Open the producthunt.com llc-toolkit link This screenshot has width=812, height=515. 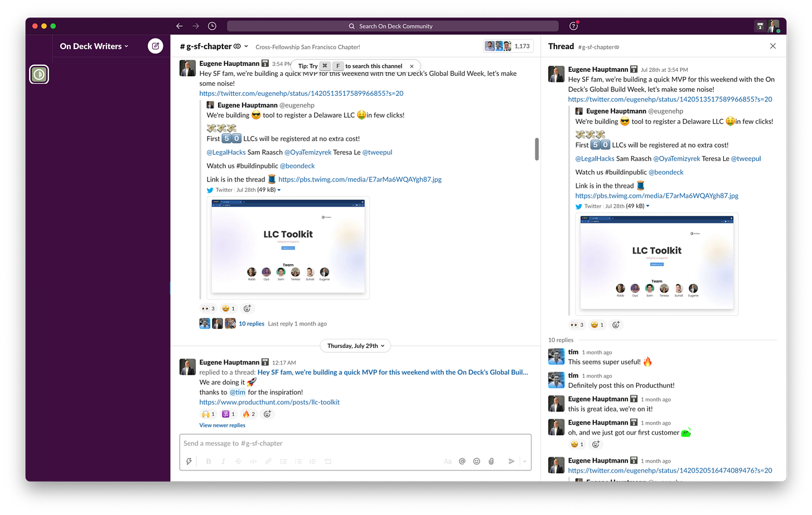269,402
